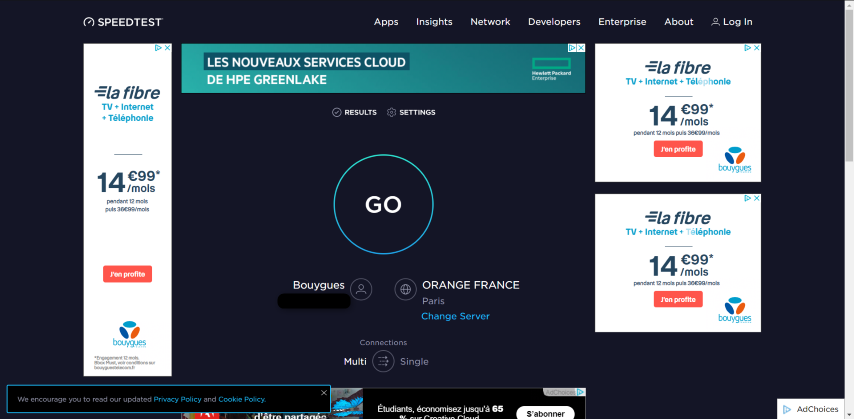
Task: Click the Connections label
Action: point(383,343)
